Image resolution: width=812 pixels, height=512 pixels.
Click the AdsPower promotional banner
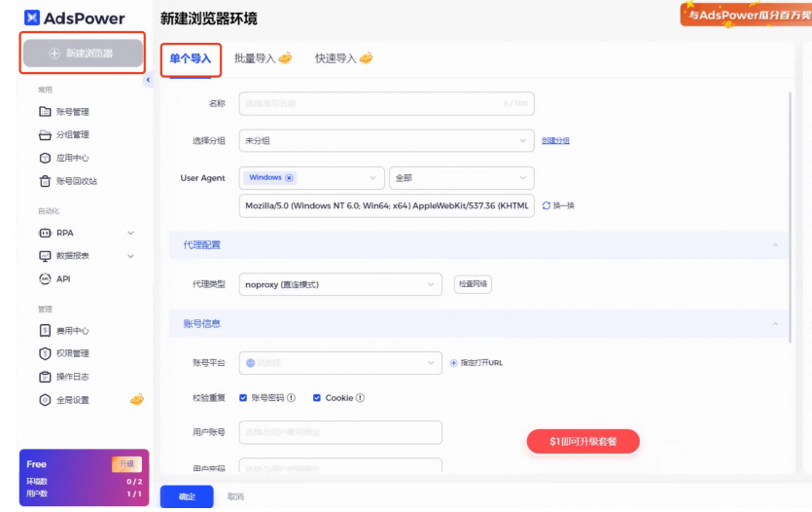tap(746, 14)
